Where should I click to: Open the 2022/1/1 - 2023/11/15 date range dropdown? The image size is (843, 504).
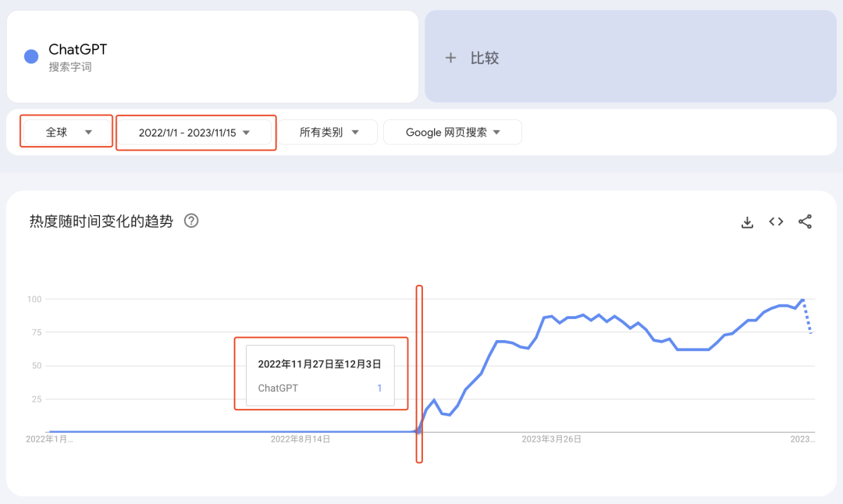pyautogui.click(x=194, y=133)
